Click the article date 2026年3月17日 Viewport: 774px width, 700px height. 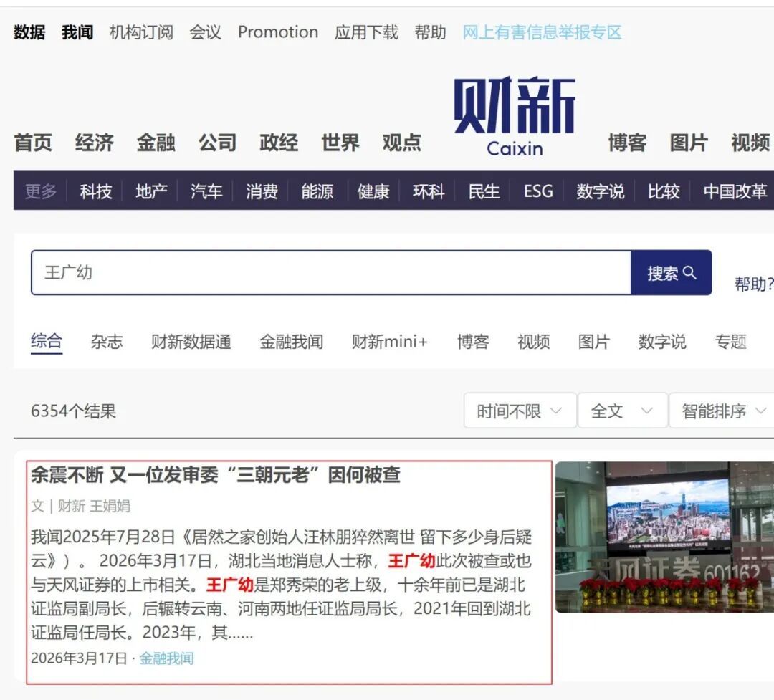pyautogui.click(x=79, y=658)
